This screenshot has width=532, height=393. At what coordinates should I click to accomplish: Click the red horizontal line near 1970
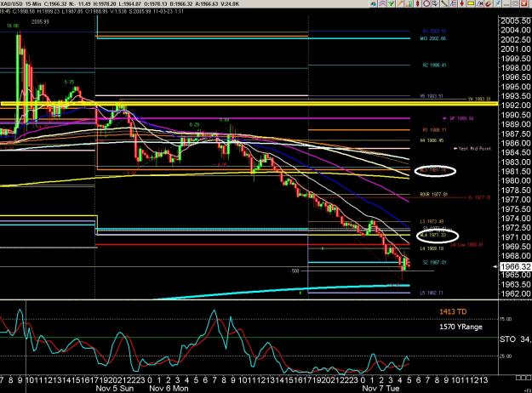[253, 244]
